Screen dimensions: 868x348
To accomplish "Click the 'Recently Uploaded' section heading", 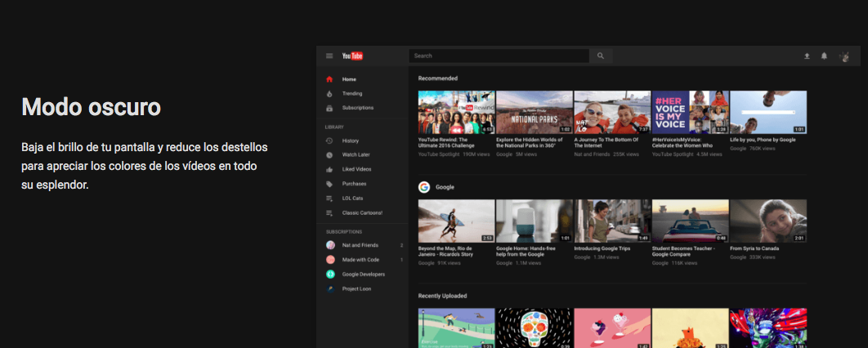I will pyautogui.click(x=442, y=296).
